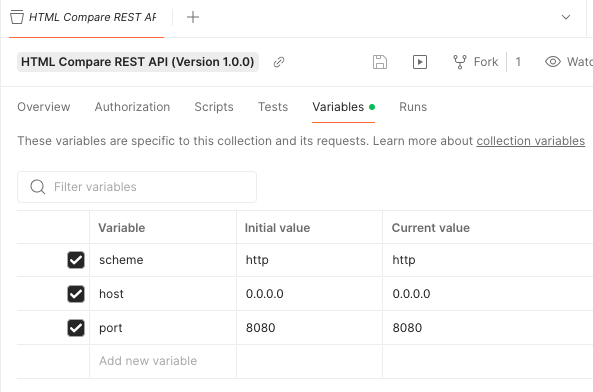The height and width of the screenshot is (392, 593).
Task: Click the Watch eye icon
Action: click(x=553, y=62)
